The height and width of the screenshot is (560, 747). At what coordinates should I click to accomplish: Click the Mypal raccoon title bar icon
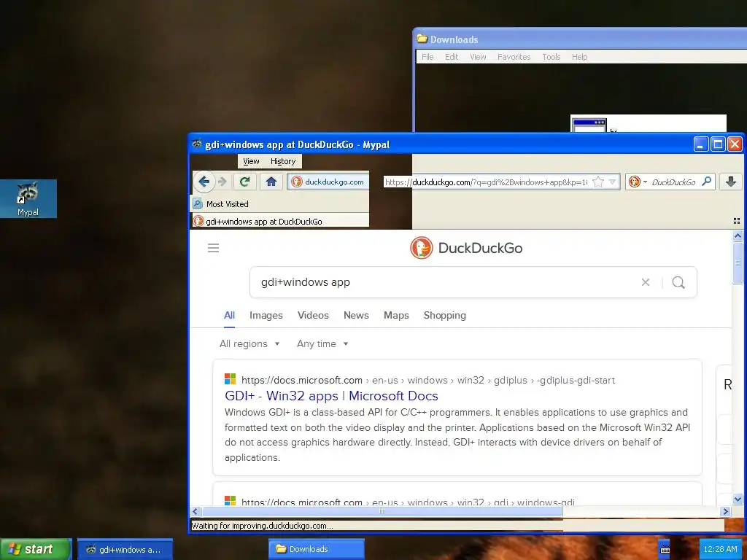point(197,144)
